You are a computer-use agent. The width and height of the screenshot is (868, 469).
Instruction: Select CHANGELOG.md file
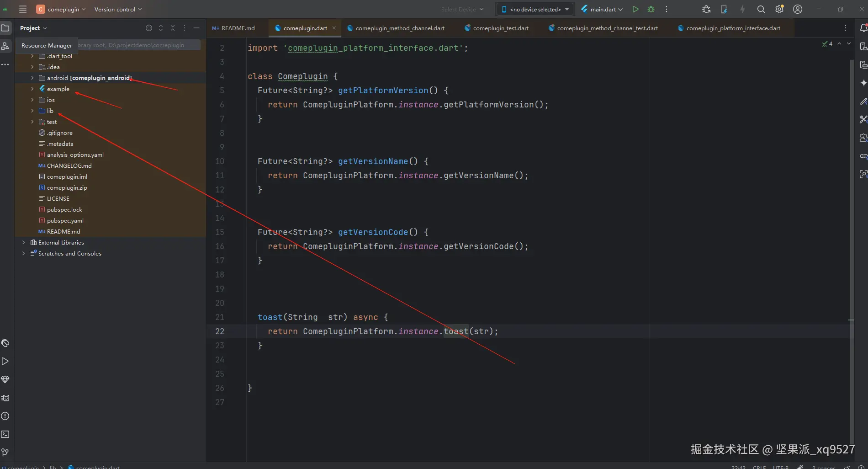(69, 165)
